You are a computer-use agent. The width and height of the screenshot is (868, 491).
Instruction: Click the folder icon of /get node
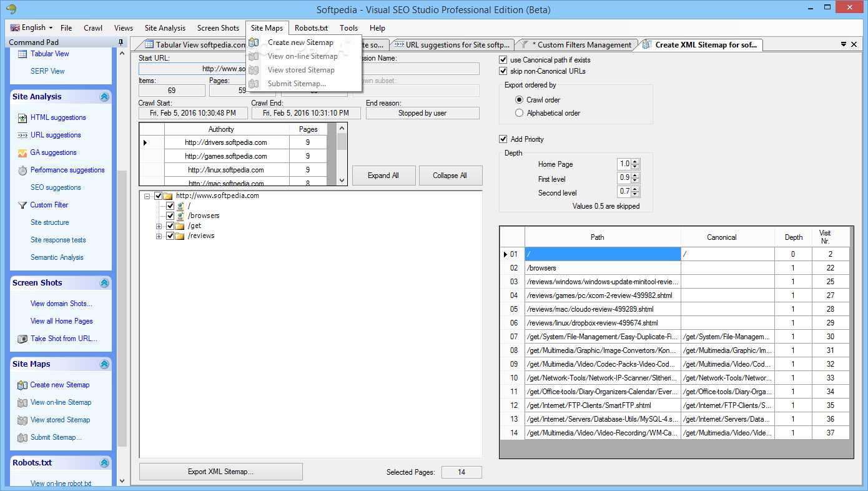[180, 226]
